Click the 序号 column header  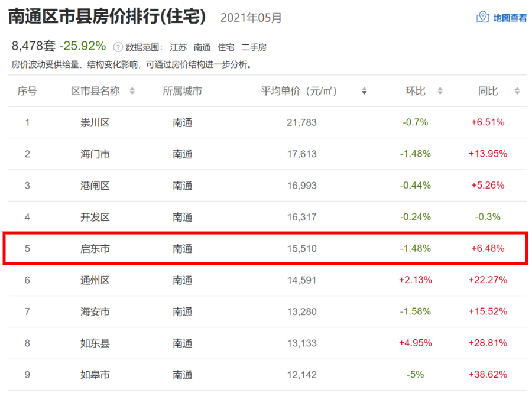(27, 91)
